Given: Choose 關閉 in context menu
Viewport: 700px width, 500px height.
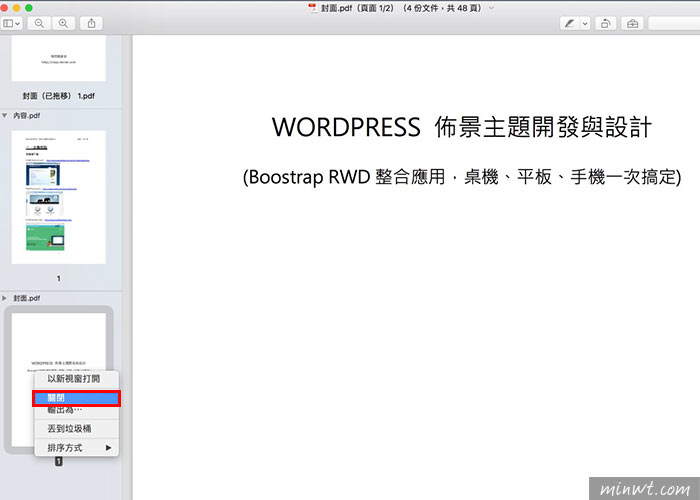Looking at the screenshot, I should point(76,397).
